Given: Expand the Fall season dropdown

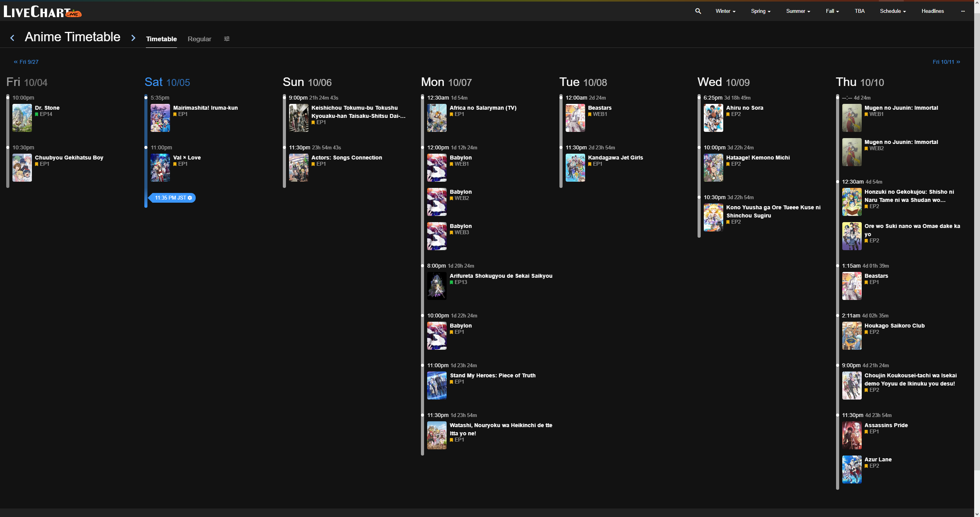Looking at the screenshot, I should tap(832, 11).
